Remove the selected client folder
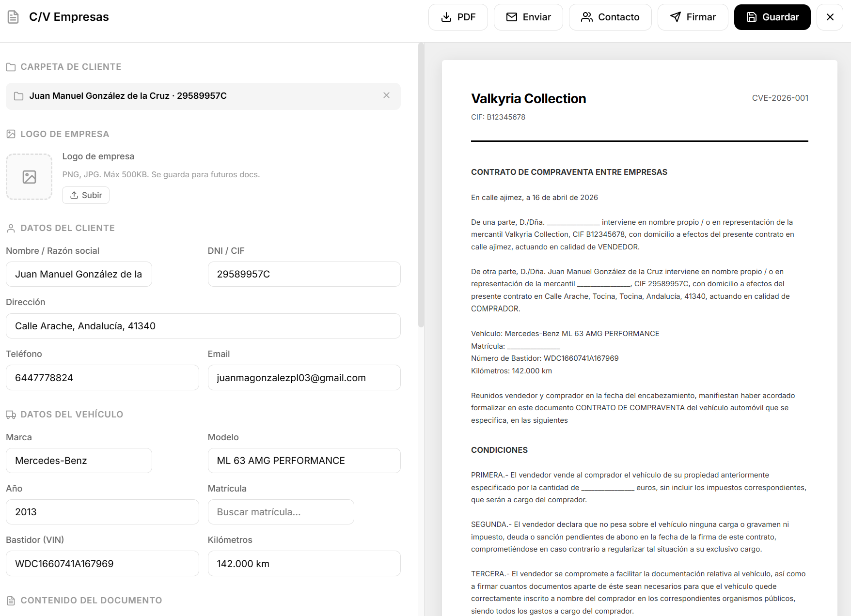Image resolution: width=851 pixels, height=616 pixels. click(x=386, y=95)
